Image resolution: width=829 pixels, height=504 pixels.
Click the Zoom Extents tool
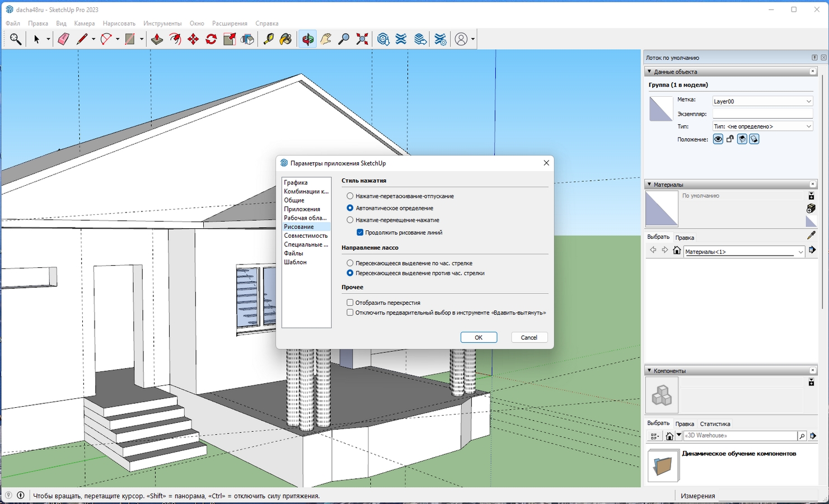point(362,39)
